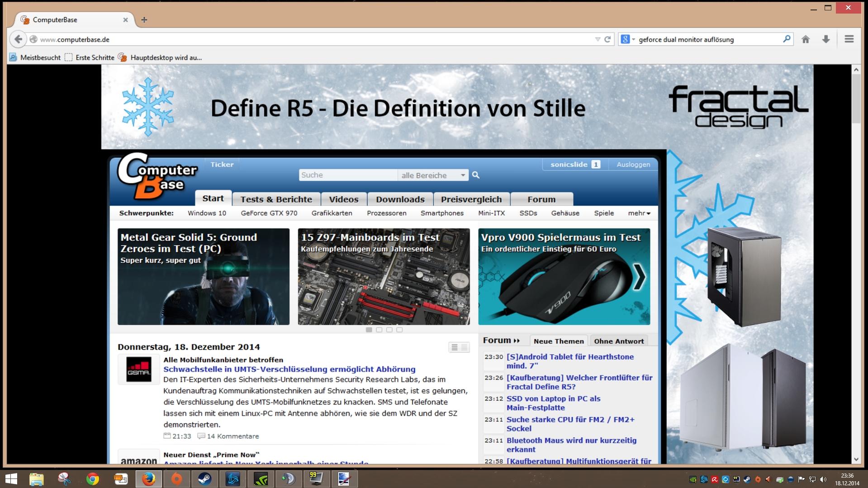Click the ComputerBase site search magnifier
The height and width of the screenshot is (488, 868).
coord(476,175)
